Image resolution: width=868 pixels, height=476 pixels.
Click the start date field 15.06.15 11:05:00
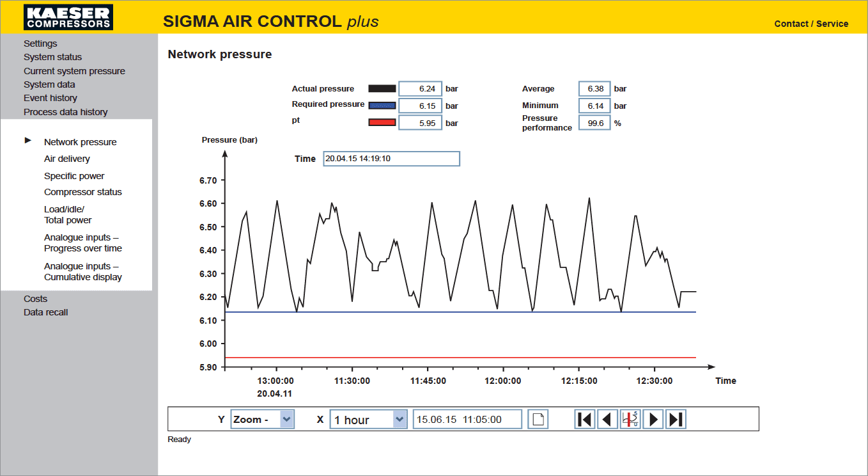(467, 420)
